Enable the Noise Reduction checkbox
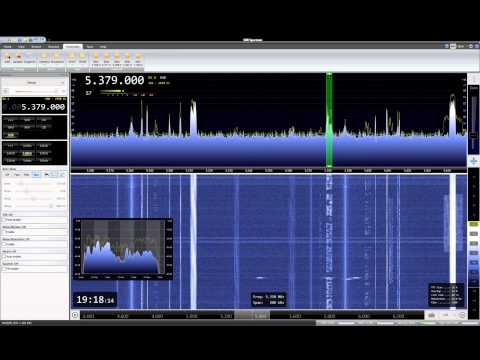Screen dimensions: 480x360 click(x=5, y=244)
